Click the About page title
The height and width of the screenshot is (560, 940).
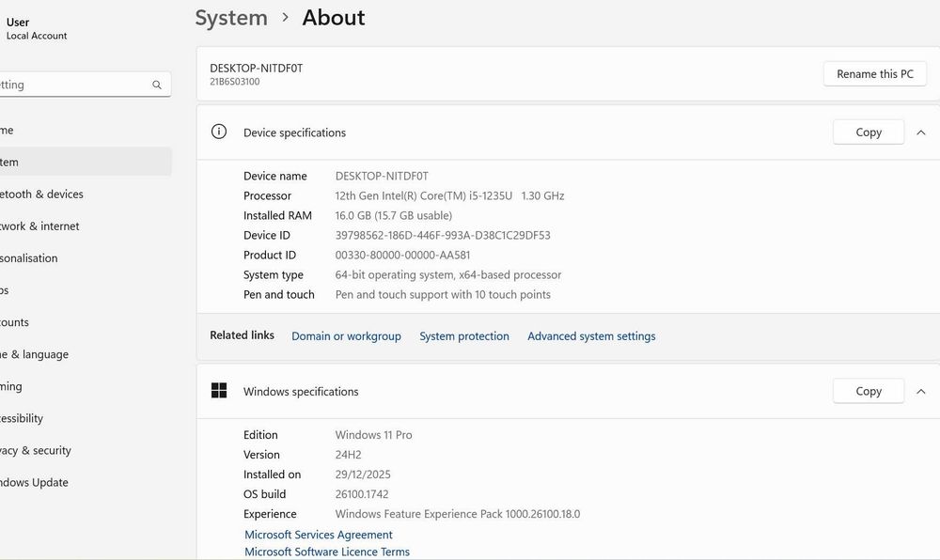point(334,17)
